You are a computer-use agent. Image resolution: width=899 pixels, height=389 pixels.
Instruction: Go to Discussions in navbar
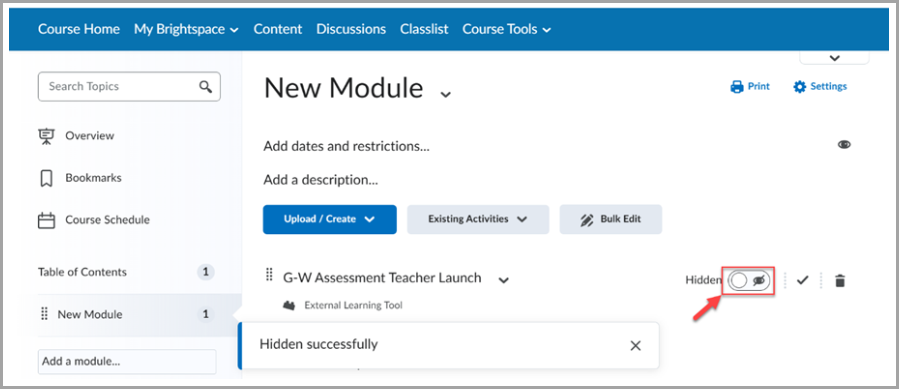pyautogui.click(x=351, y=29)
